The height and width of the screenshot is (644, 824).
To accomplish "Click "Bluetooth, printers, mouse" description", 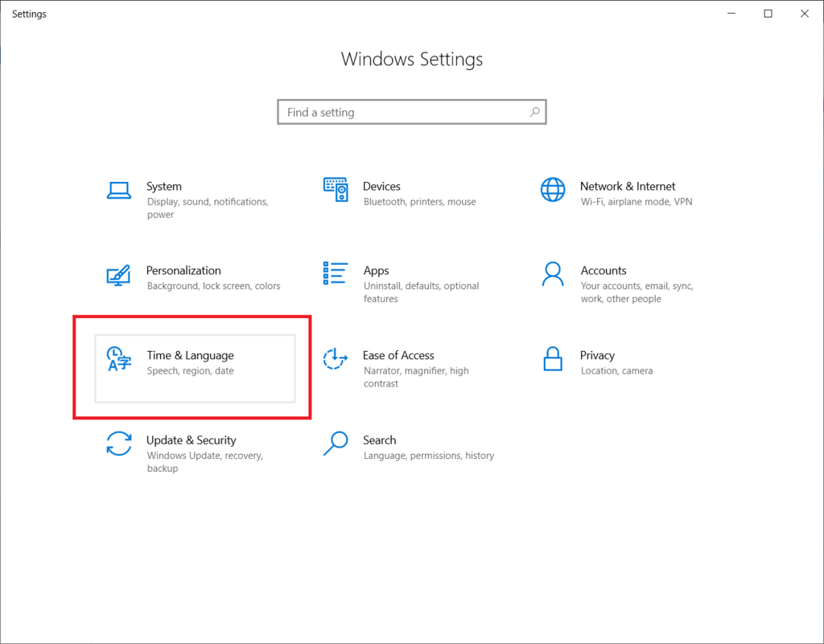I will 420,202.
